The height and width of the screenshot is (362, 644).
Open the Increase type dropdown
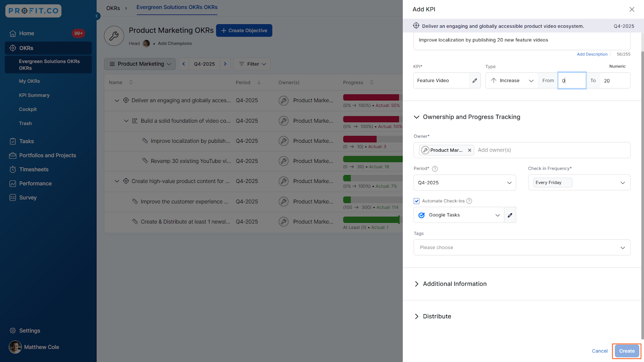(x=512, y=80)
